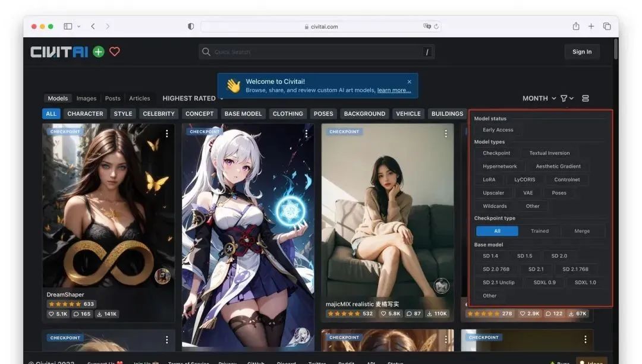Open the HIGHEST RATED sort dropdown
The height and width of the screenshot is (364, 642).
(193, 99)
